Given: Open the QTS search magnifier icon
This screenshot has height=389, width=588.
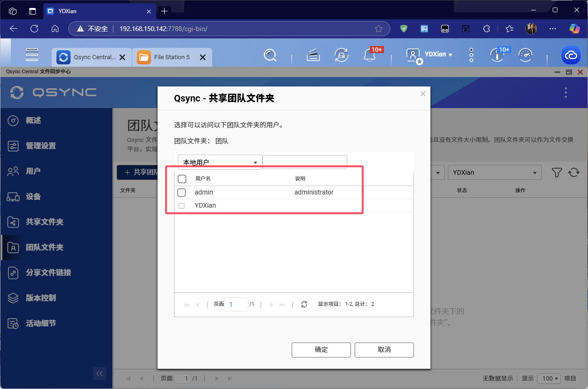Looking at the screenshot, I should [x=270, y=55].
